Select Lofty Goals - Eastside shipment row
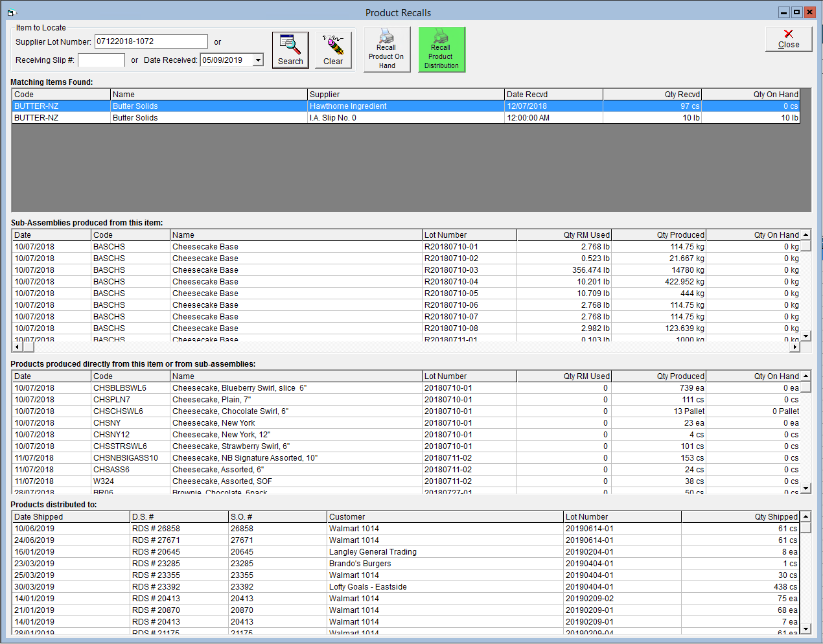The height and width of the screenshot is (644, 823). pyautogui.click(x=406, y=587)
